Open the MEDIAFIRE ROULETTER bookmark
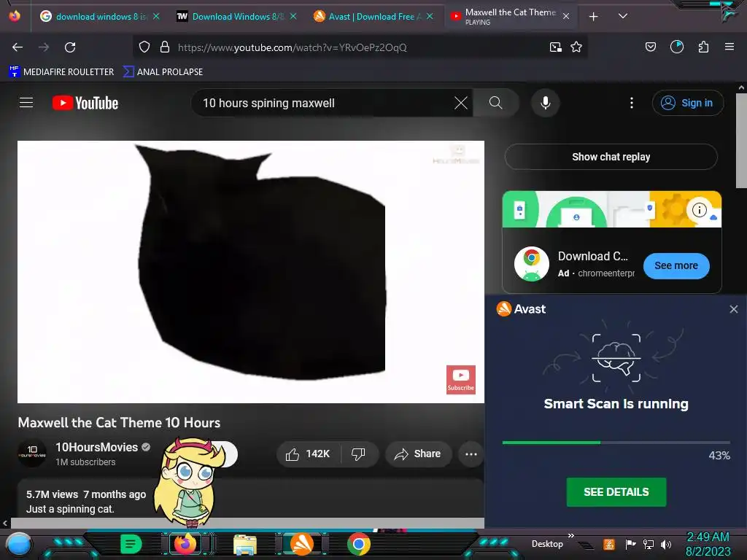This screenshot has width=747, height=560. [61, 72]
